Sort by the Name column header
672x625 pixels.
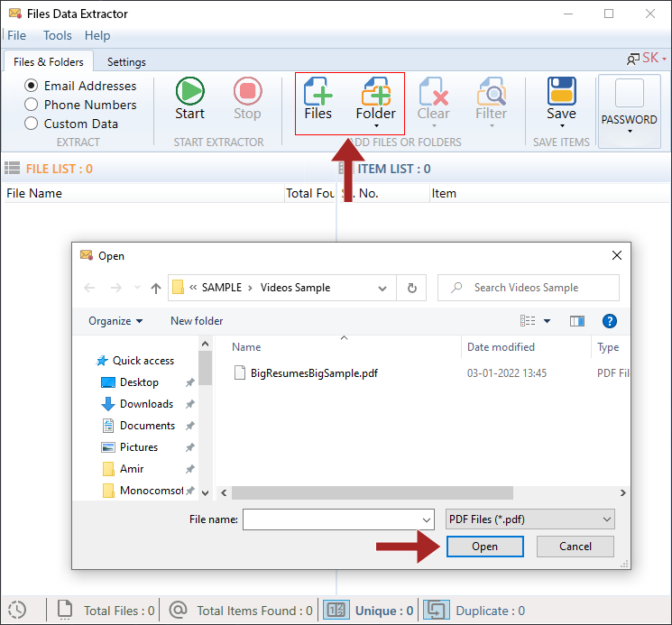point(246,347)
